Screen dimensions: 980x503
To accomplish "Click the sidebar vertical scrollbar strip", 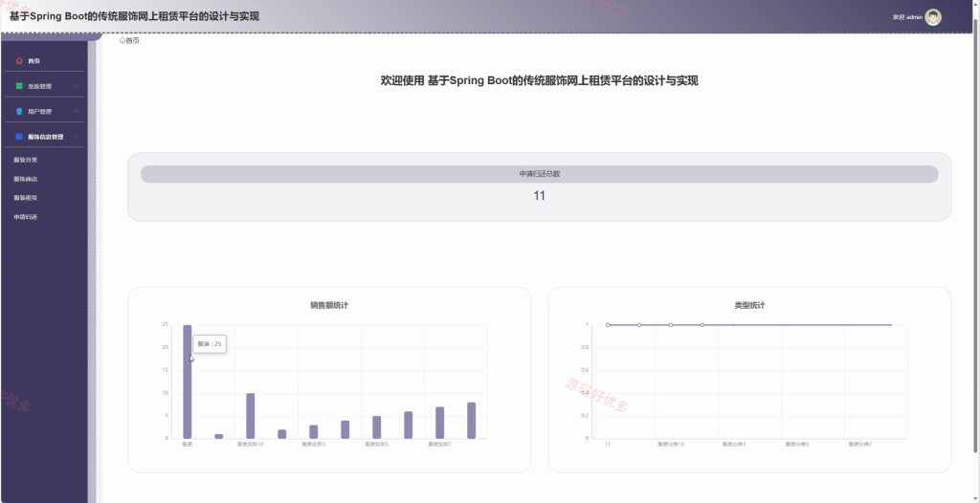I will click(92, 272).
